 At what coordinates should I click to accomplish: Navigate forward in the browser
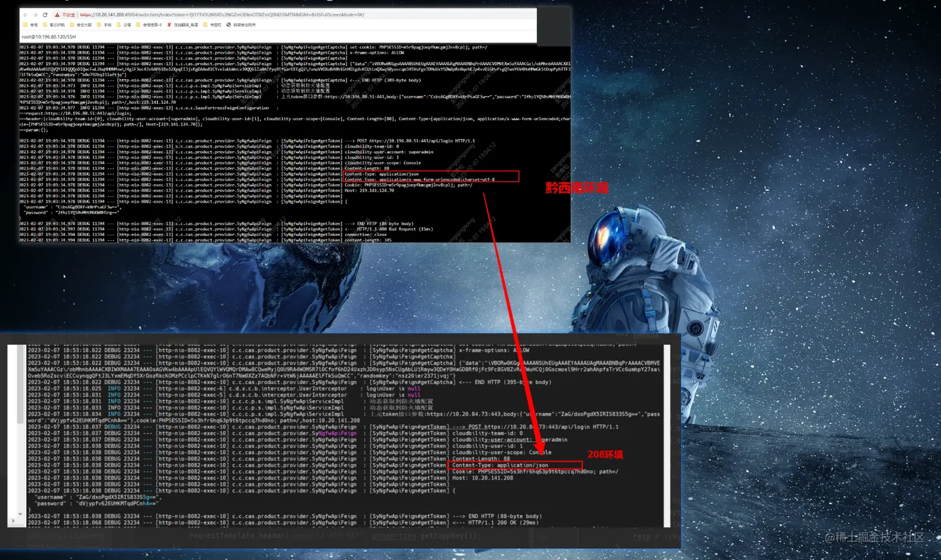point(34,14)
